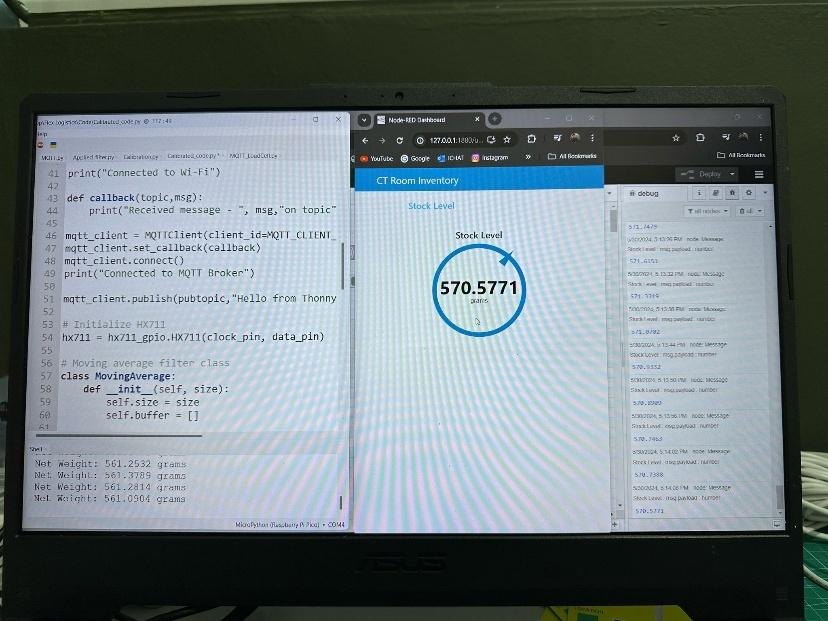Viewport: 828px width, 621px height.
Task: Click debug value 570.7463
Action: click(x=647, y=439)
